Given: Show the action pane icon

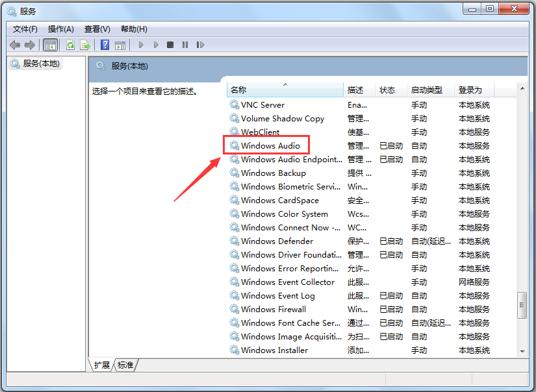Looking at the screenshot, I should (x=120, y=44).
